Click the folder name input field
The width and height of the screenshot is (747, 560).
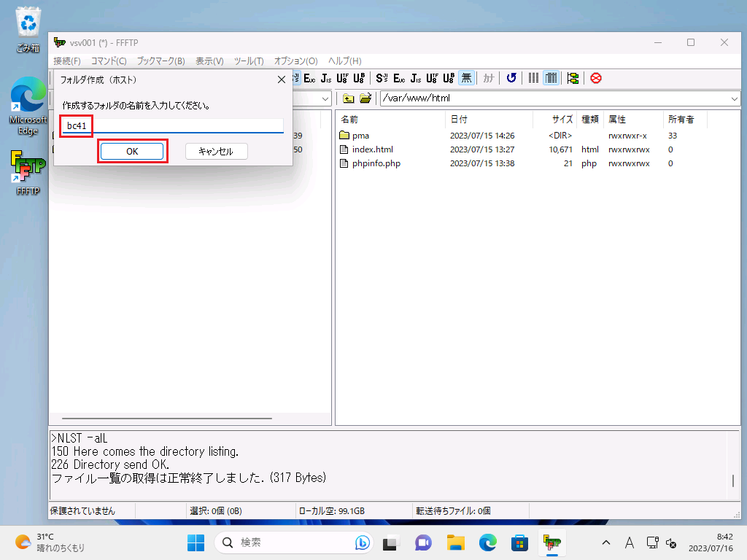pyautogui.click(x=182, y=125)
